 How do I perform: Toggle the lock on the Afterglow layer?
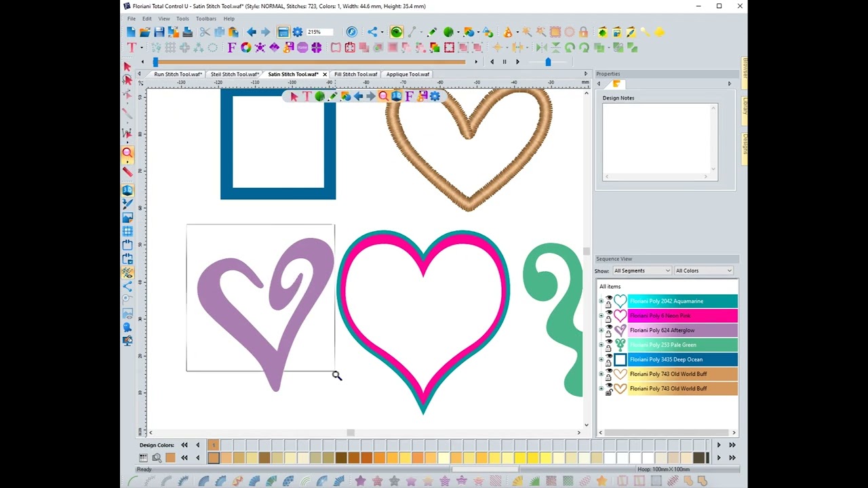(608, 334)
